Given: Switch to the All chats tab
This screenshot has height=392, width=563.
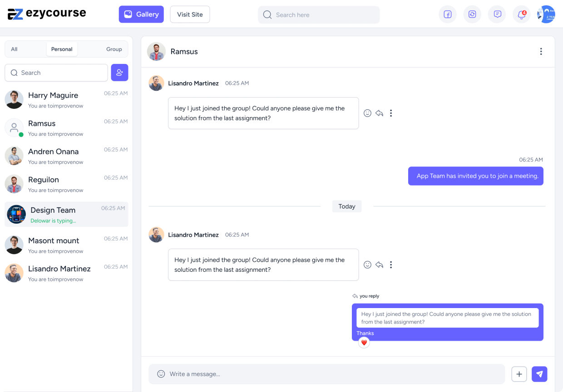Looking at the screenshot, I should (x=15, y=49).
